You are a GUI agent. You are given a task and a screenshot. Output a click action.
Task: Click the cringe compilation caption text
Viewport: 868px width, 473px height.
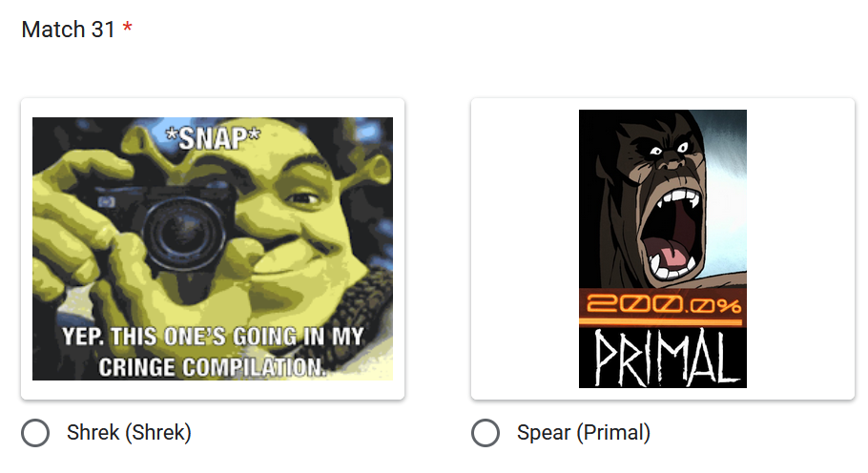(213, 352)
